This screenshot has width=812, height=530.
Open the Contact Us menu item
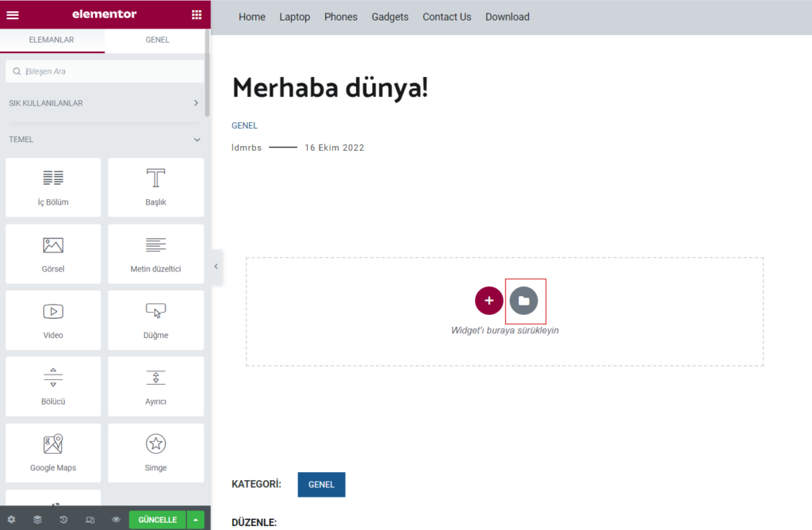tap(446, 17)
